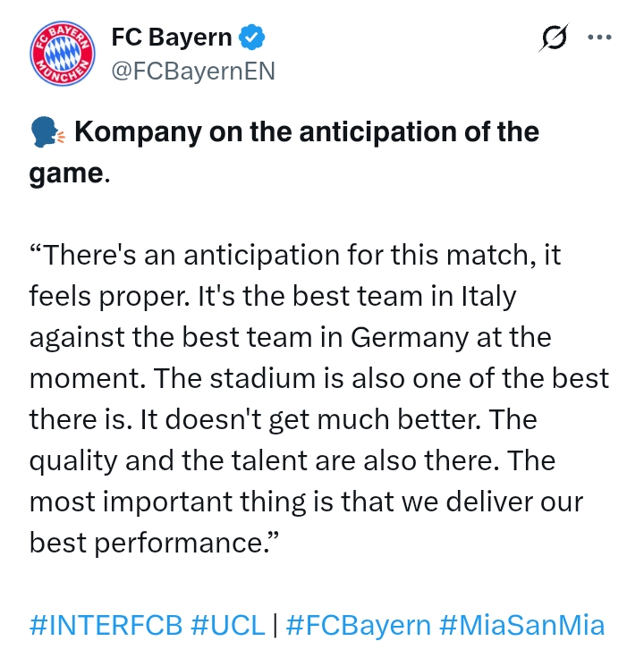The image size is (644, 658).
Task: Follow the #UCL hashtag link
Action: pyautogui.click(x=228, y=624)
